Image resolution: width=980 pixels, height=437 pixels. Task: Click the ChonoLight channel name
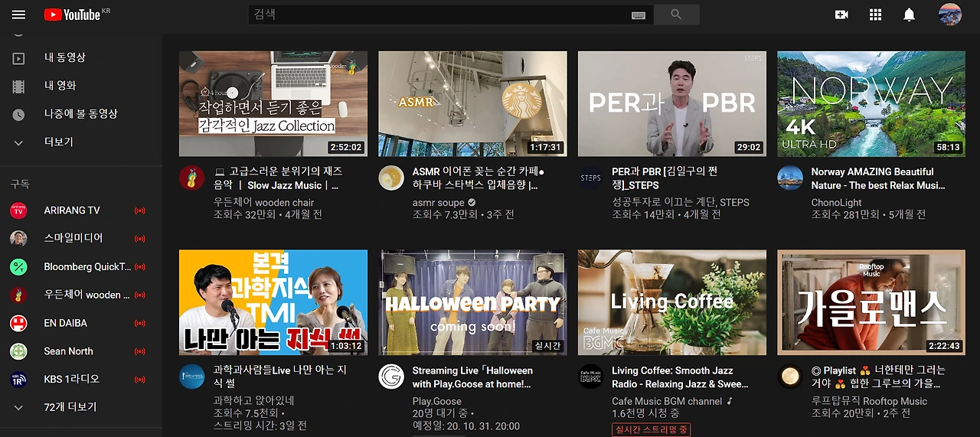(837, 203)
